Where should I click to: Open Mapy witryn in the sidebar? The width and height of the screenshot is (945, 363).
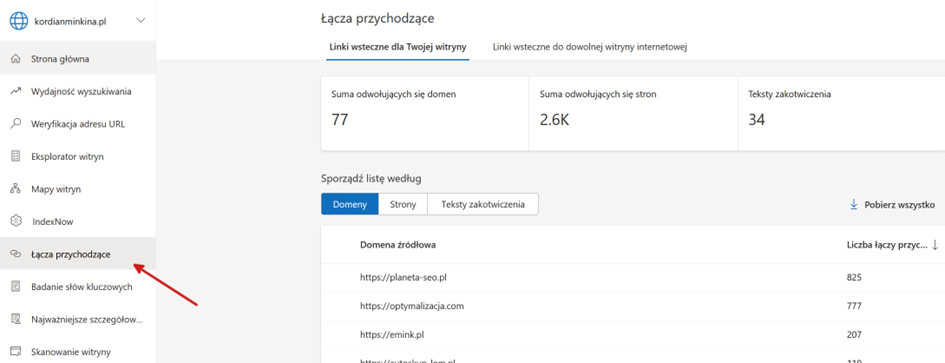coord(78,189)
